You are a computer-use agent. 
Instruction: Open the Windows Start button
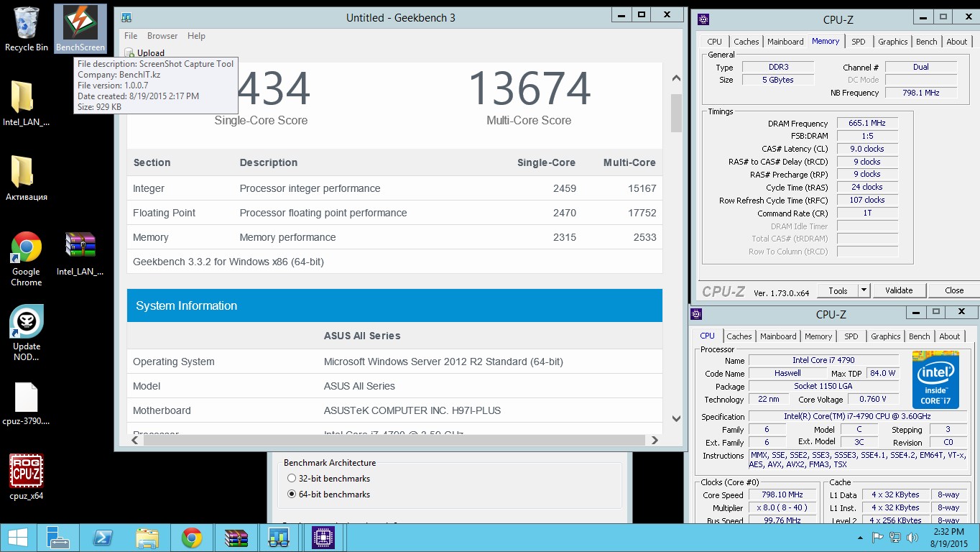pos(18,538)
